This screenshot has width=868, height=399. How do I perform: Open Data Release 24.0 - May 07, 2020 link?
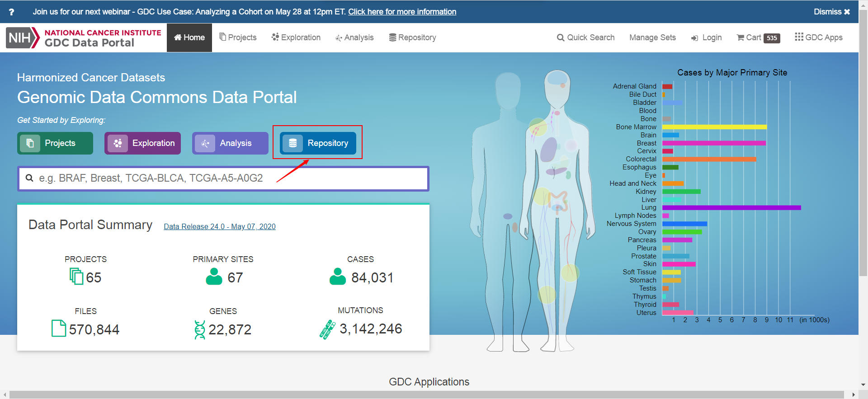pos(220,227)
